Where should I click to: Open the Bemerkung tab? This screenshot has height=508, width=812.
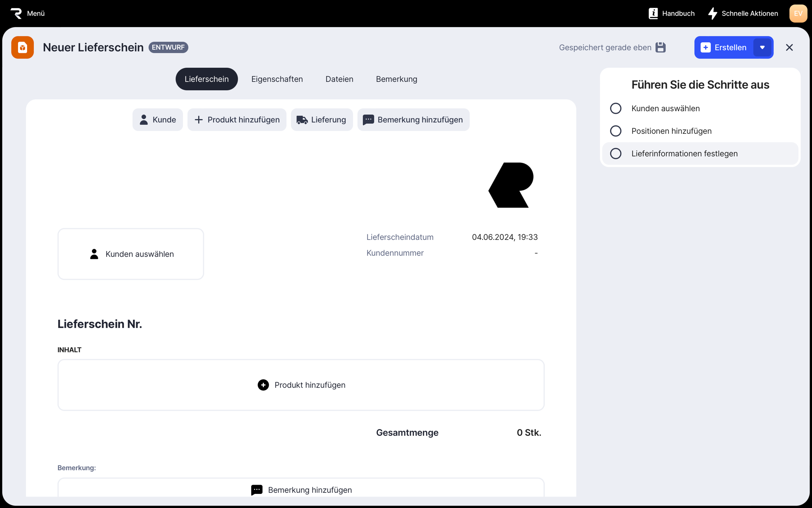[x=396, y=79]
